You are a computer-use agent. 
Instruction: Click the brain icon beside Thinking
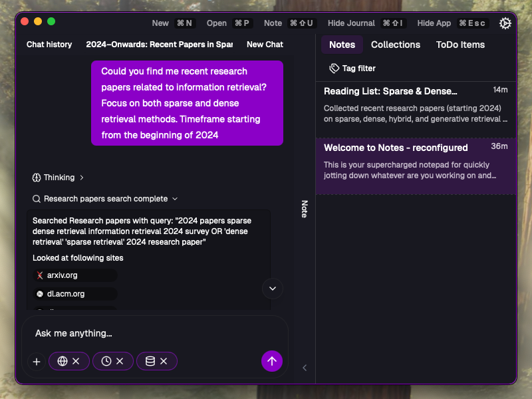37,178
